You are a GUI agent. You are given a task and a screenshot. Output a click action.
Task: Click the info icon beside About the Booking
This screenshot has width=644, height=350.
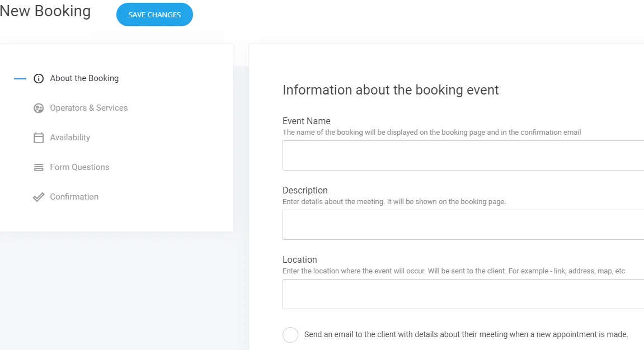38,78
